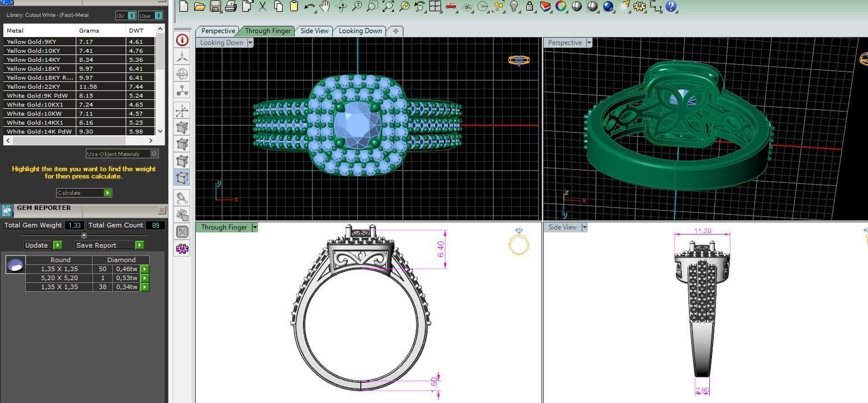Click the red circular power icon in sidebar
The height and width of the screenshot is (403, 868).
(182, 40)
